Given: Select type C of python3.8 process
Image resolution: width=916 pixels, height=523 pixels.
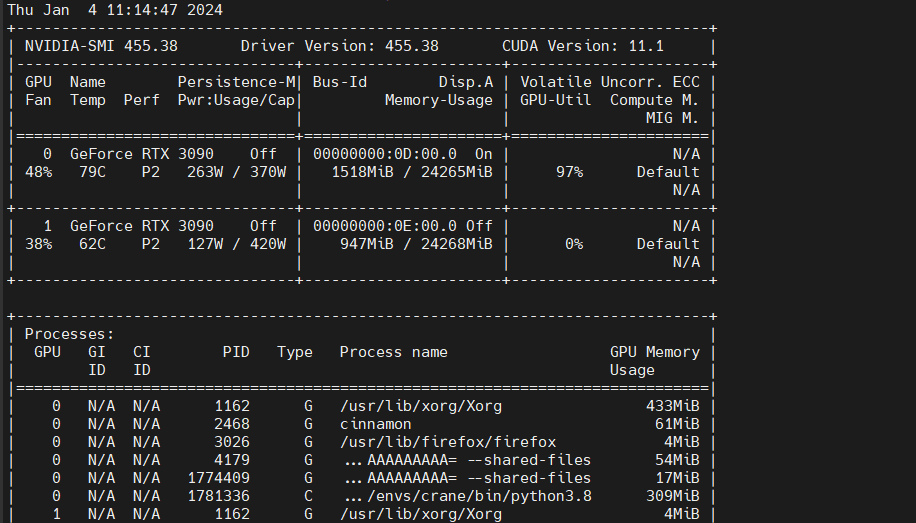Looking at the screenshot, I should pos(308,496).
